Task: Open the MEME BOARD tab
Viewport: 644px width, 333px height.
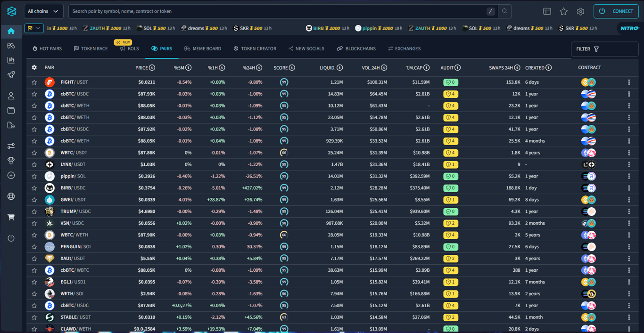Action: [x=203, y=49]
